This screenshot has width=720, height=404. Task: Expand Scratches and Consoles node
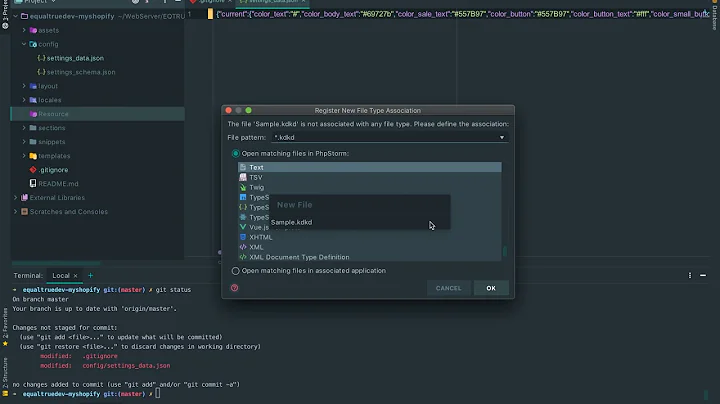pyautogui.click(x=16, y=212)
